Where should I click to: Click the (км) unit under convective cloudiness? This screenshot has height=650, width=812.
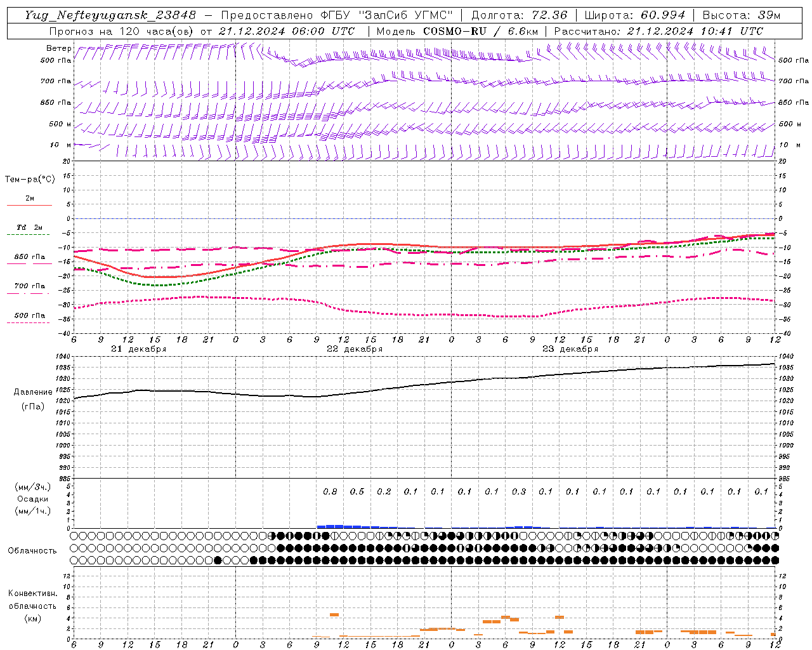click(32, 618)
